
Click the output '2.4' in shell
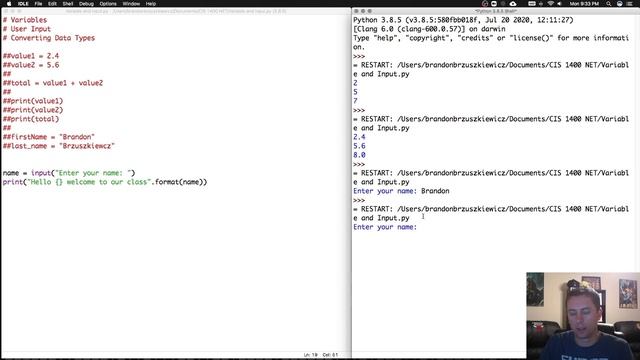click(x=359, y=137)
